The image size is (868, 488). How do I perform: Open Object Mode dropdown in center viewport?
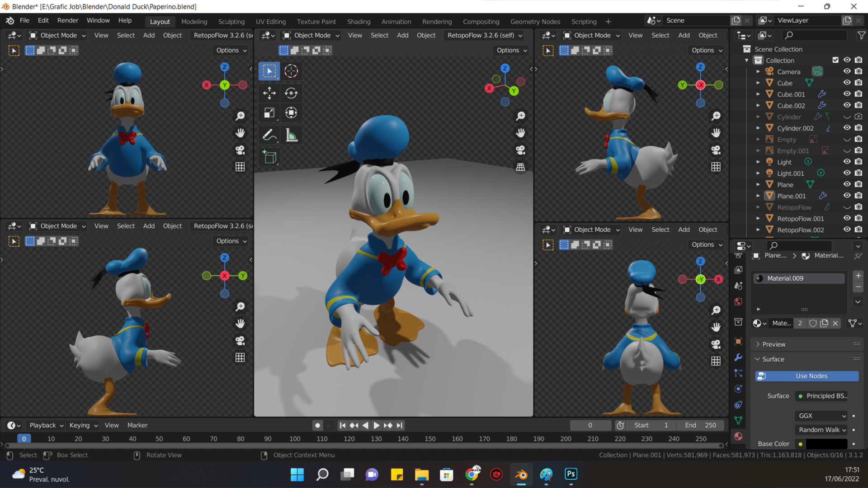311,35
